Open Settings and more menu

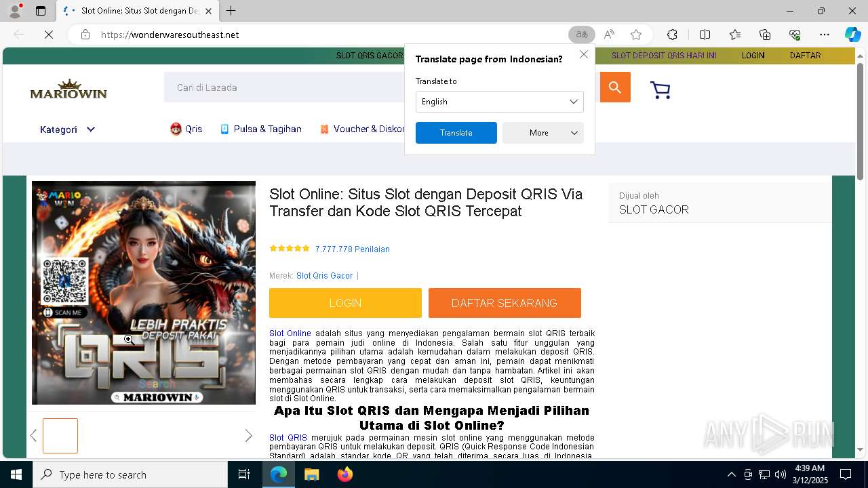[x=825, y=35]
